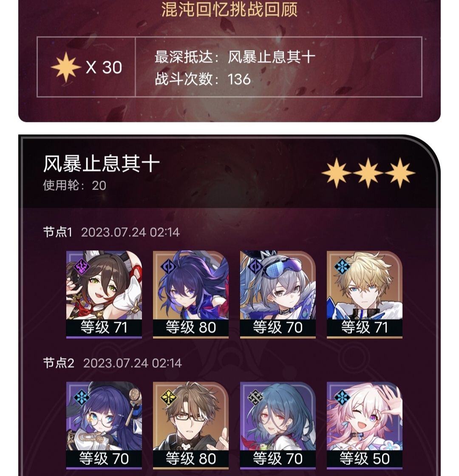Select the 风暴止息其十 stage title
The width and height of the screenshot is (459, 476).
point(102,164)
